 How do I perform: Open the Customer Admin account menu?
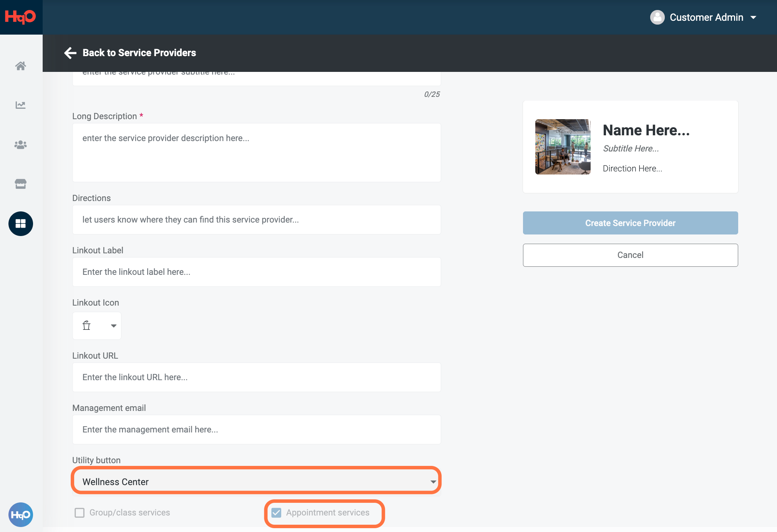[x=703, y=17]
